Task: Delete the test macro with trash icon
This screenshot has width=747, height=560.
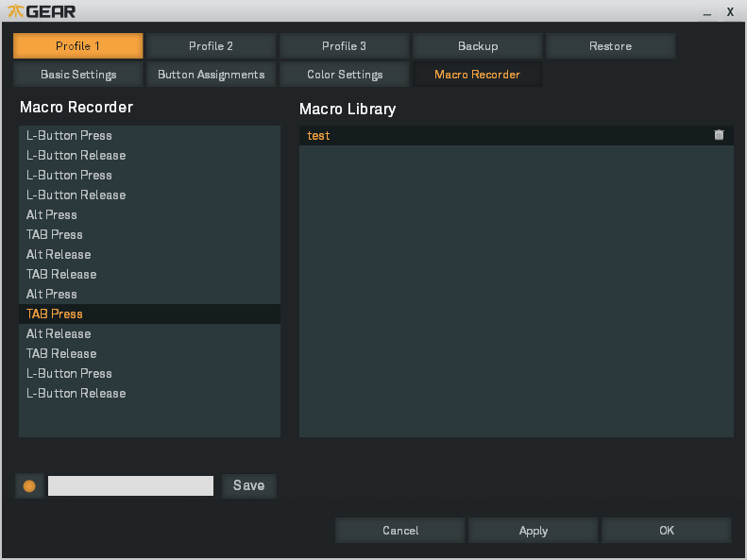Action: 719,136
